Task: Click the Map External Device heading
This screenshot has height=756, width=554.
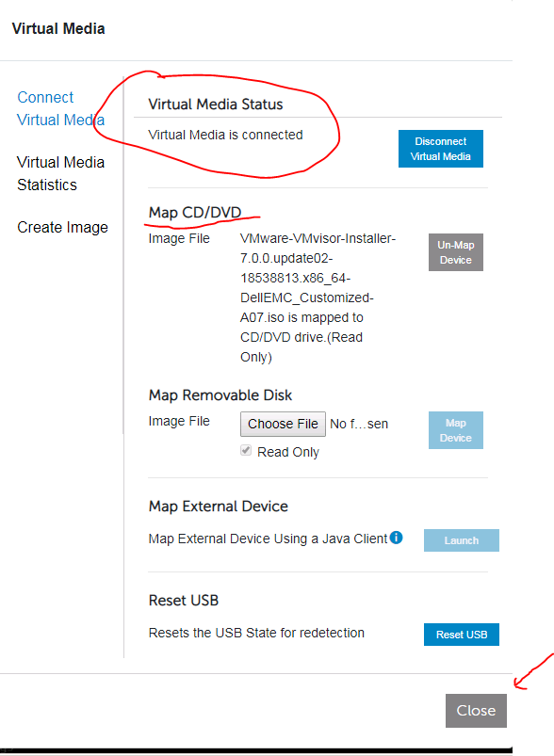Action: (x=219, y=507)
